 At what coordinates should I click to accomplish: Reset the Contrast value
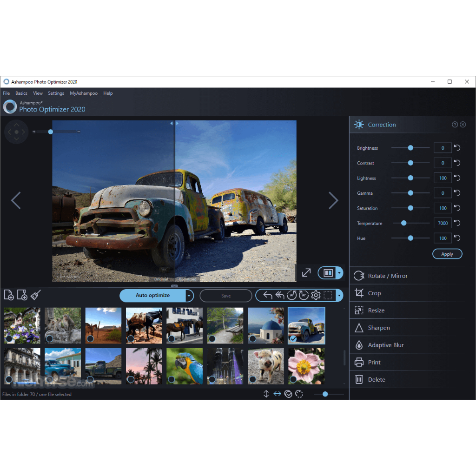(x=457, y=163)
